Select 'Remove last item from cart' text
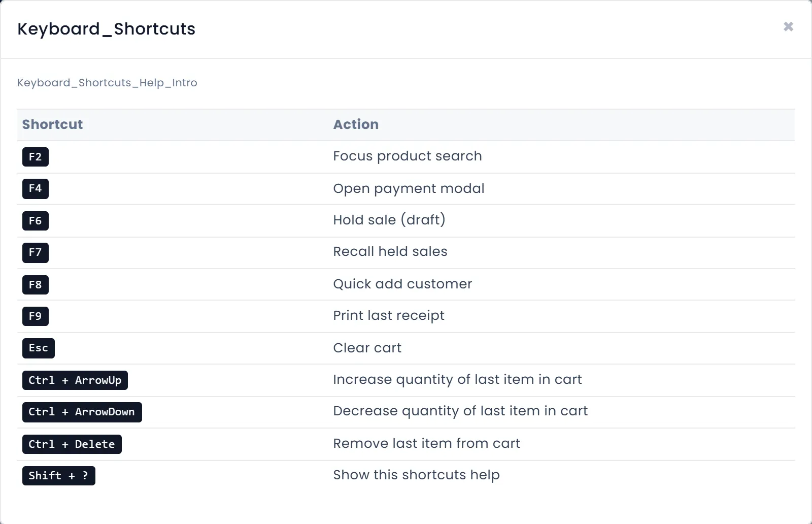Screen dimensions: 812x524 tap(426, 443)
